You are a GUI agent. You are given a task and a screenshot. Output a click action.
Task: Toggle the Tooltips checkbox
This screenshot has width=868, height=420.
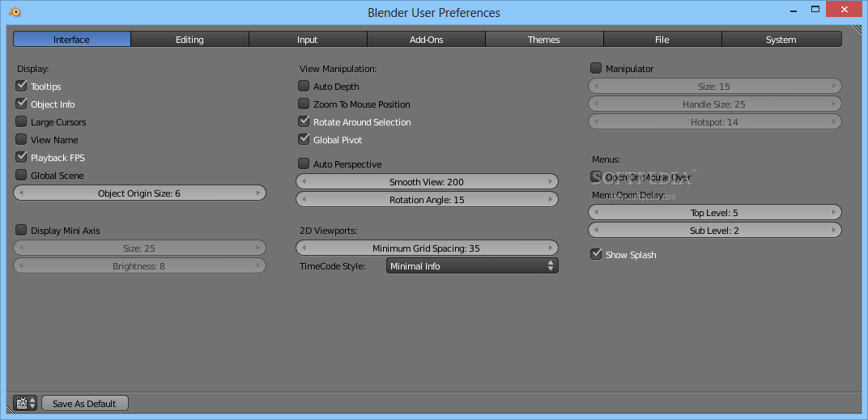click(21, 87)
